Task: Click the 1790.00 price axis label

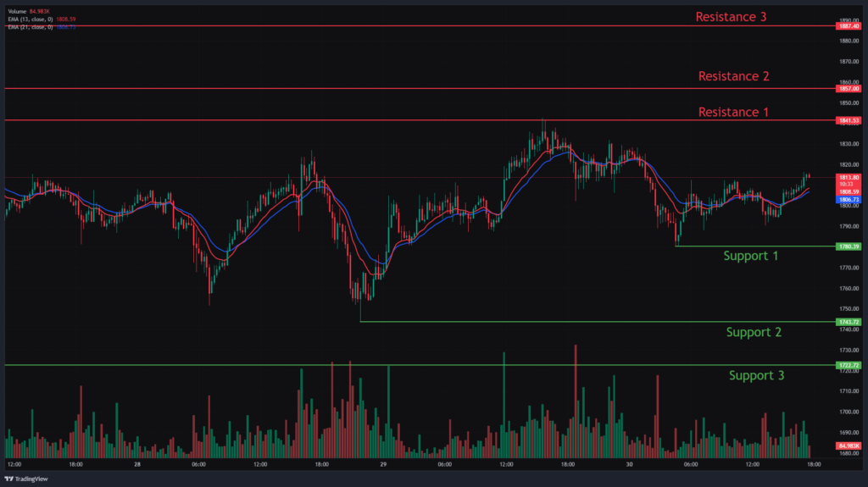Action: coord(849,226)
